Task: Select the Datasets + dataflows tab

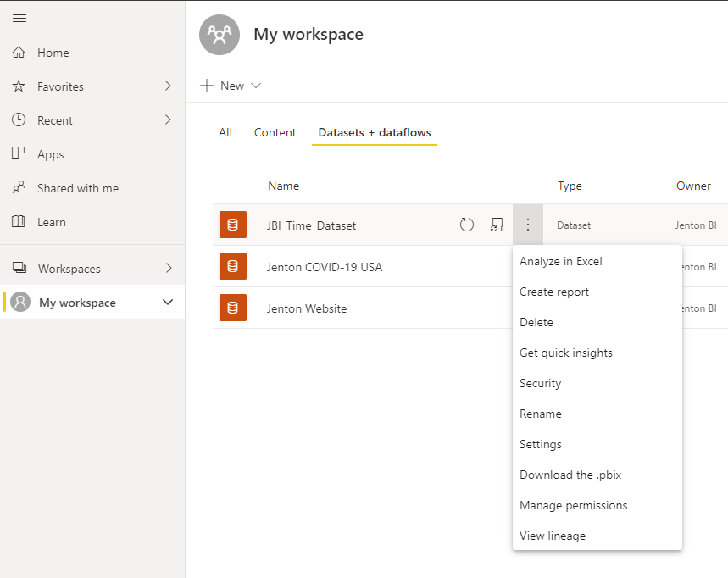Action: tap(375, 133)
